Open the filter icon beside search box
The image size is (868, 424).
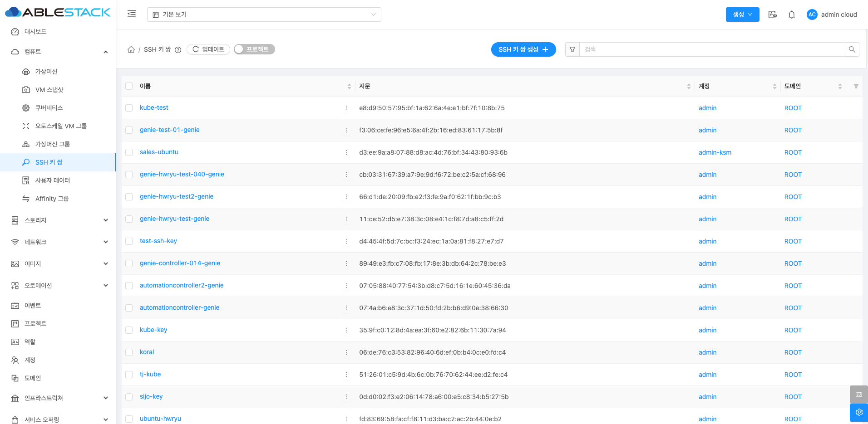[572, 49]
